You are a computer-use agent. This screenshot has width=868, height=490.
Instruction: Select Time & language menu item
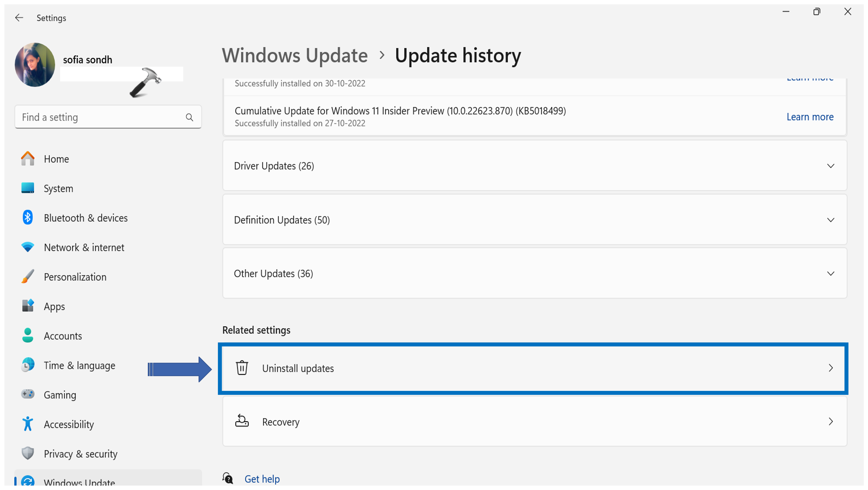click(x=80, y=365)
